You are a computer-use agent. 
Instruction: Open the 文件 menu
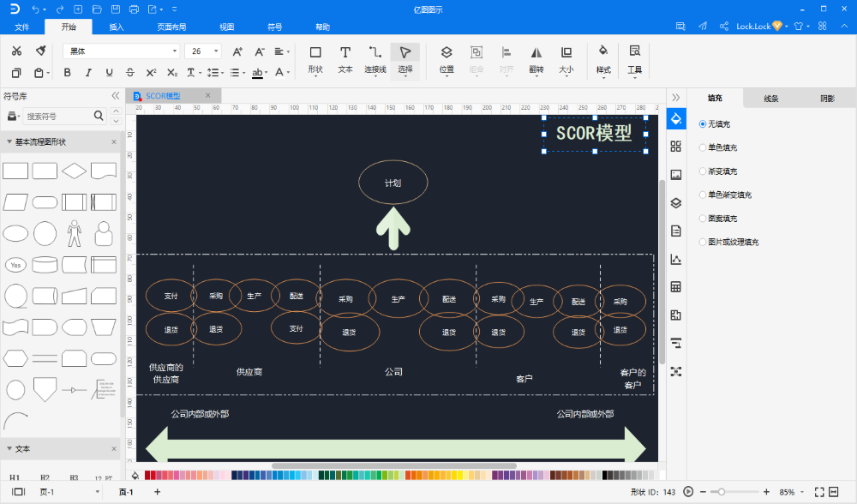(x=22, y=27)
